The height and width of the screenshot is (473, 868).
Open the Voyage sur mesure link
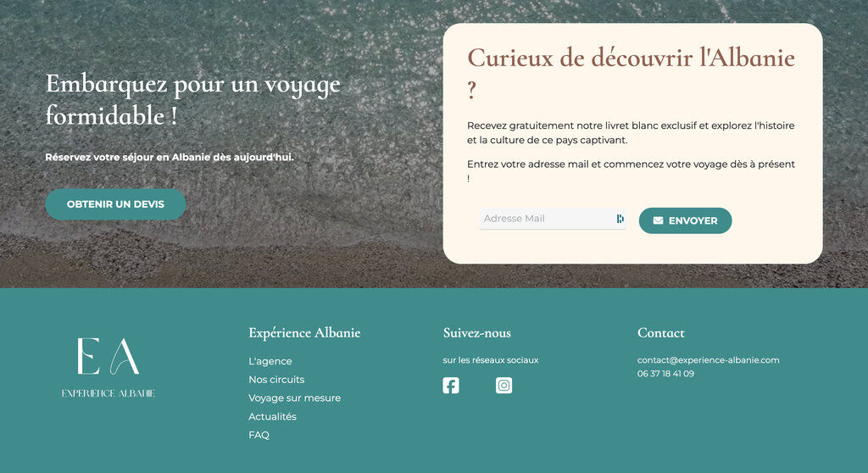click(294, 398)
